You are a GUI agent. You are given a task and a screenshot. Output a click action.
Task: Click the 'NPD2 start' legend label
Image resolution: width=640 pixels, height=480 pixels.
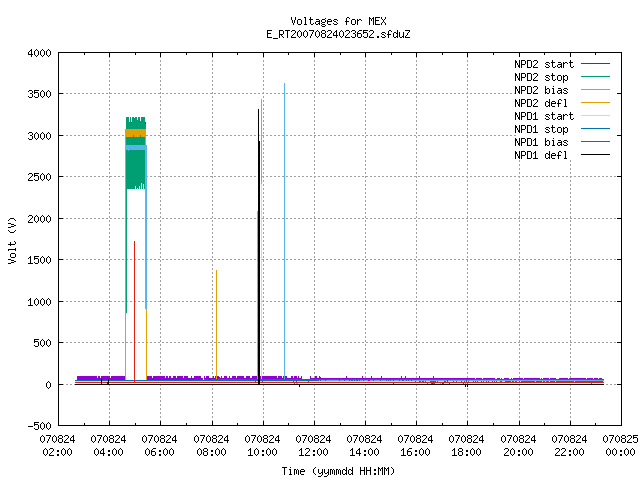[x=544, y=64]
